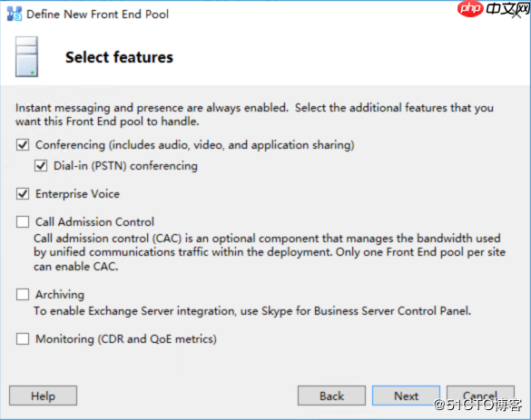
Task: Cancel the front end pool wizard
Action: (x=480, y=396)
